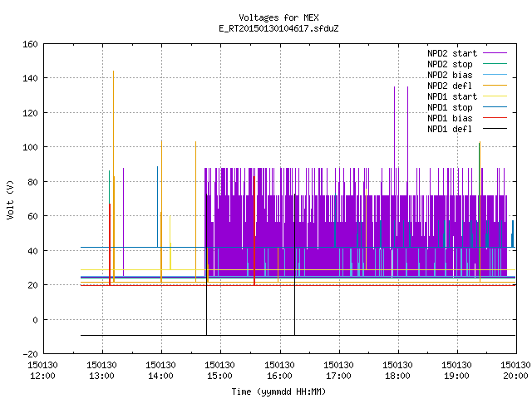Click the 'Volt (V)' y-axis label
Screen dimensions: 532x399
click(x=10, y=199)
